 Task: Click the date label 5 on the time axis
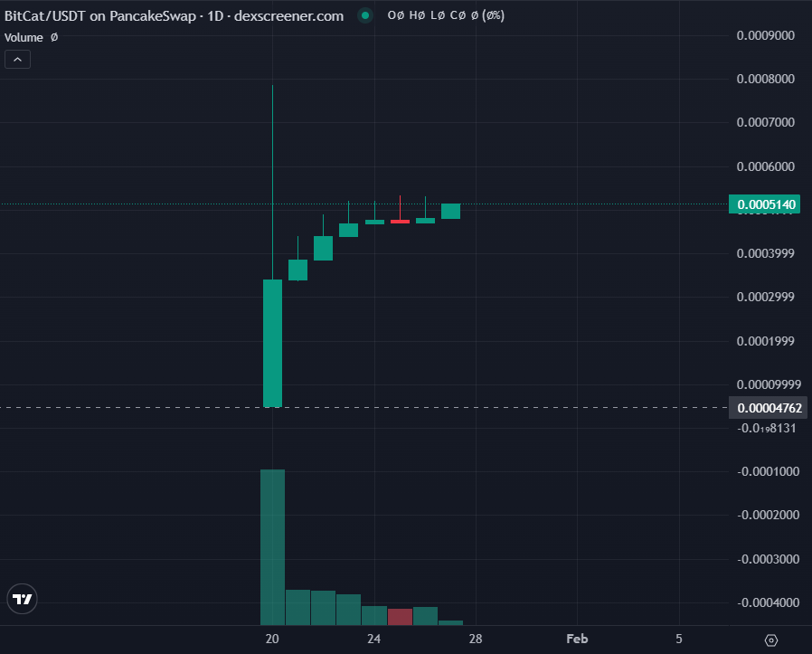tap(679, 639)
